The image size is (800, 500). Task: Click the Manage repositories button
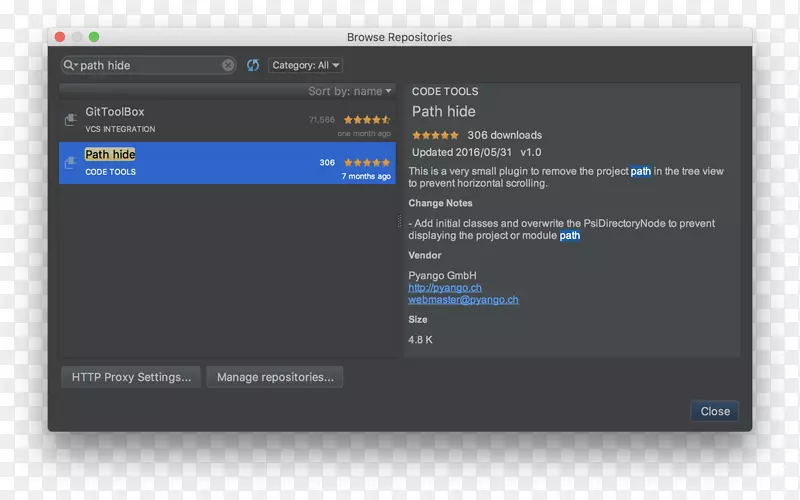click(275, 377)
